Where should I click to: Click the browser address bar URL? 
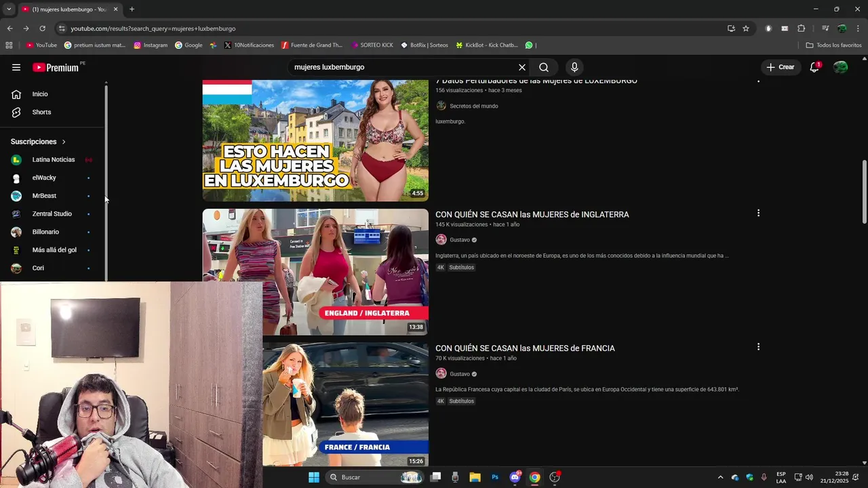click(x=153, y=28)
